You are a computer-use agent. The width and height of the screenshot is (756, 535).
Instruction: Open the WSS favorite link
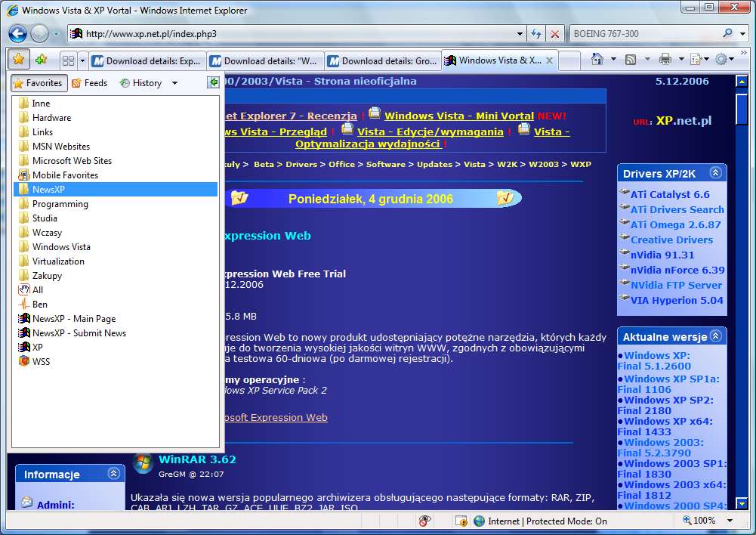pos(116,361)
